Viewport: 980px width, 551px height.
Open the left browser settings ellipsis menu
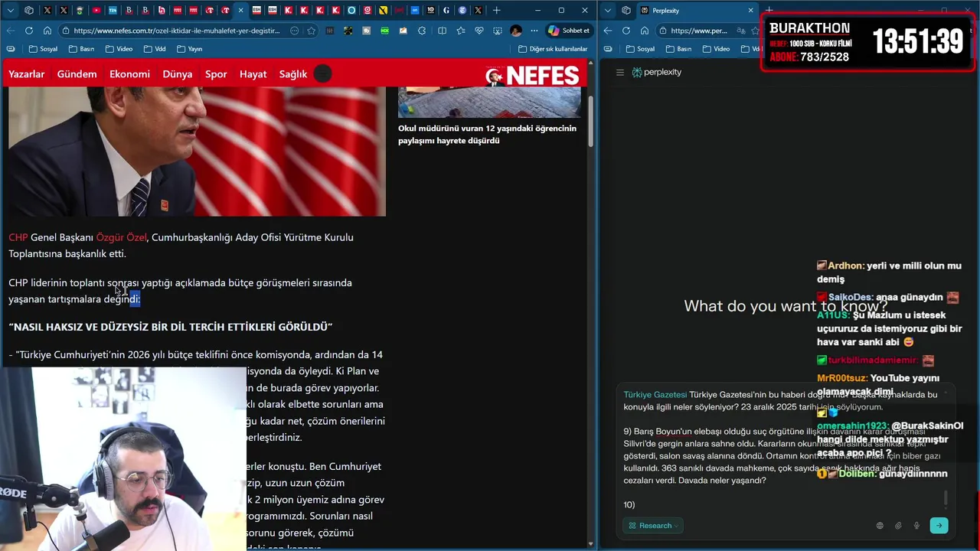pyautogui.click(x=533, y=31)
